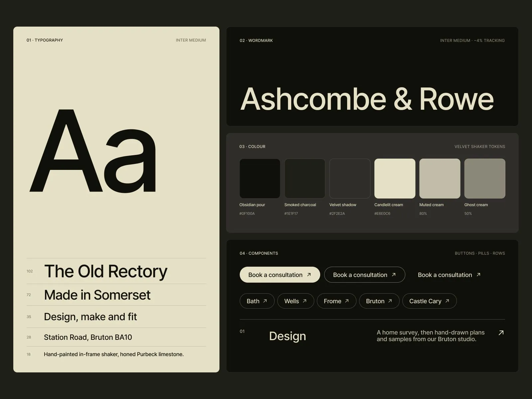
Task: Pick the Muted cream colour swatch
Action: pyautogui.click(x=440, y=179)
